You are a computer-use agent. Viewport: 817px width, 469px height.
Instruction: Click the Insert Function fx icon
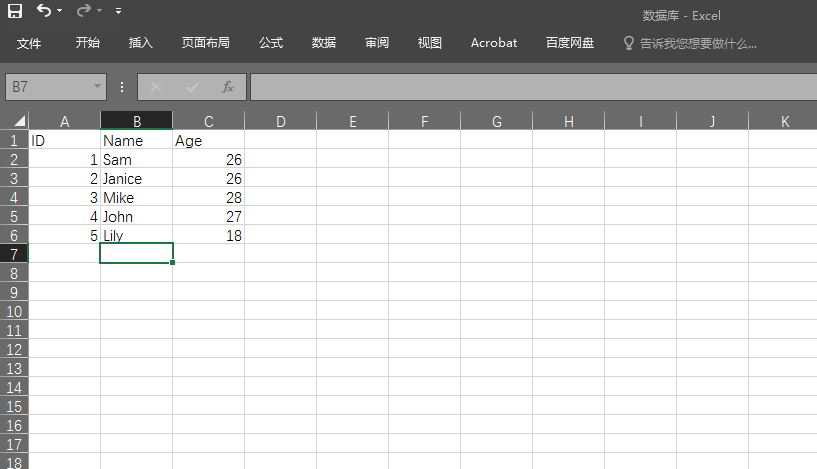pos(228,87)
